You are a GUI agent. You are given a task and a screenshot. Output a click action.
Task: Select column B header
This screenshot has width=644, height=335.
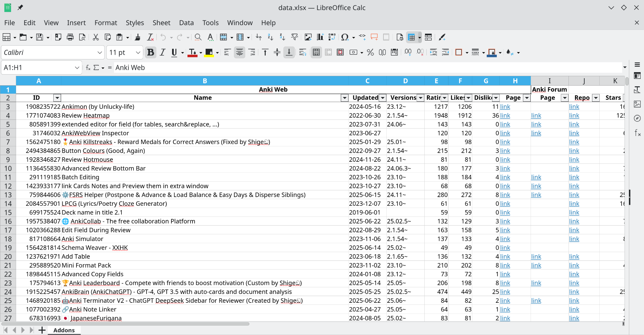205,81
